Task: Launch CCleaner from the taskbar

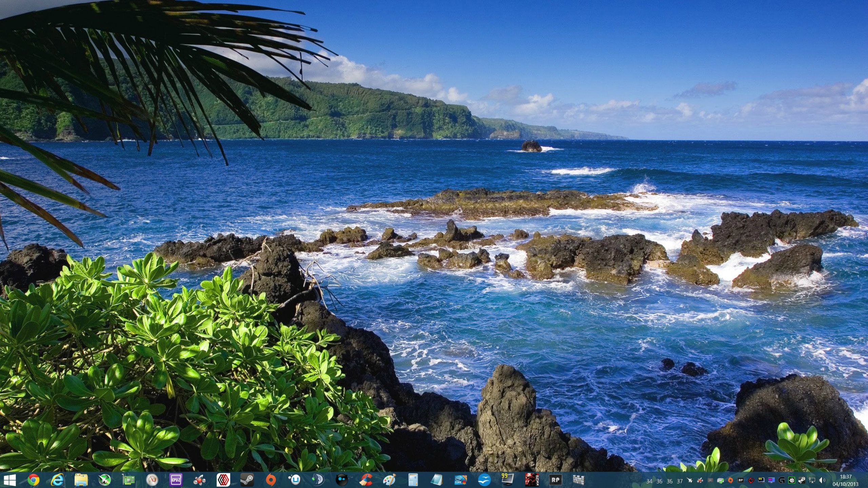Action: 366,480
